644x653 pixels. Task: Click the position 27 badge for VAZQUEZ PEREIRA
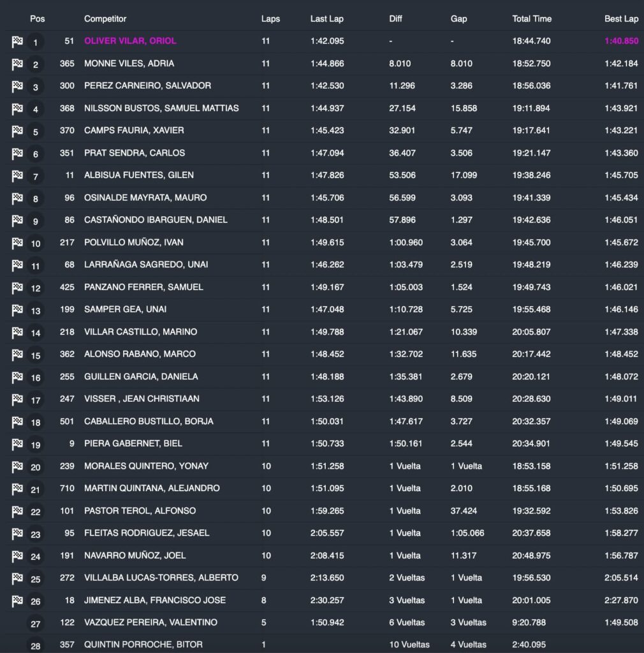coord(36,623)
